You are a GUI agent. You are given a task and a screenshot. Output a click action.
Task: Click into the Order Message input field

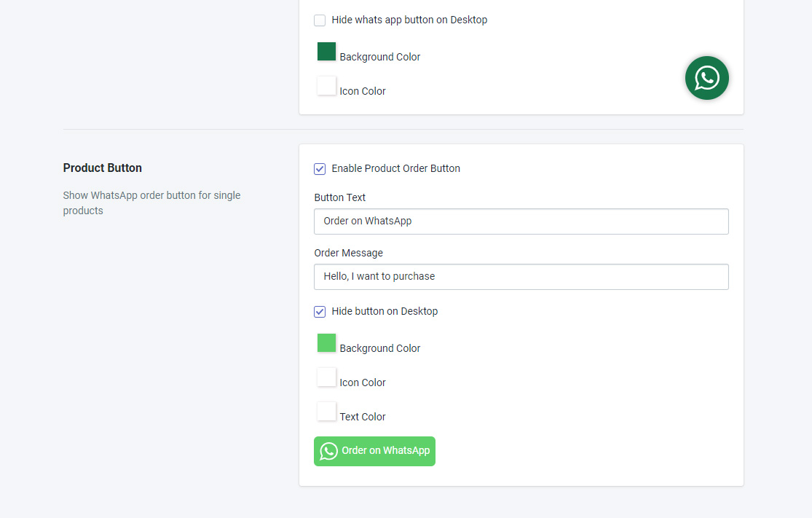(x=521, y=277)
